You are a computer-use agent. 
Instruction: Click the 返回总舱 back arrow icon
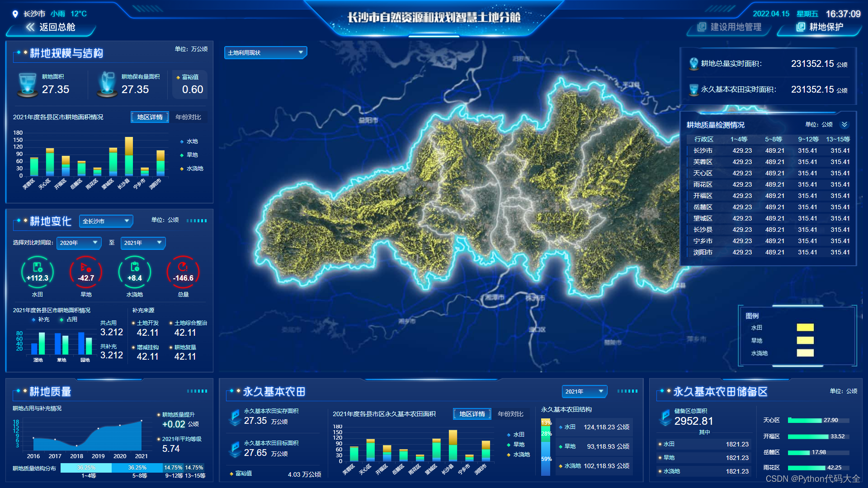tap(30, 27)
